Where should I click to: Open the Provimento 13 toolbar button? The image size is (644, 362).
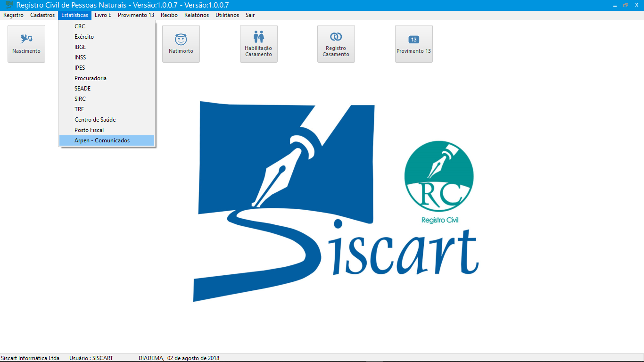coord(413,44)
